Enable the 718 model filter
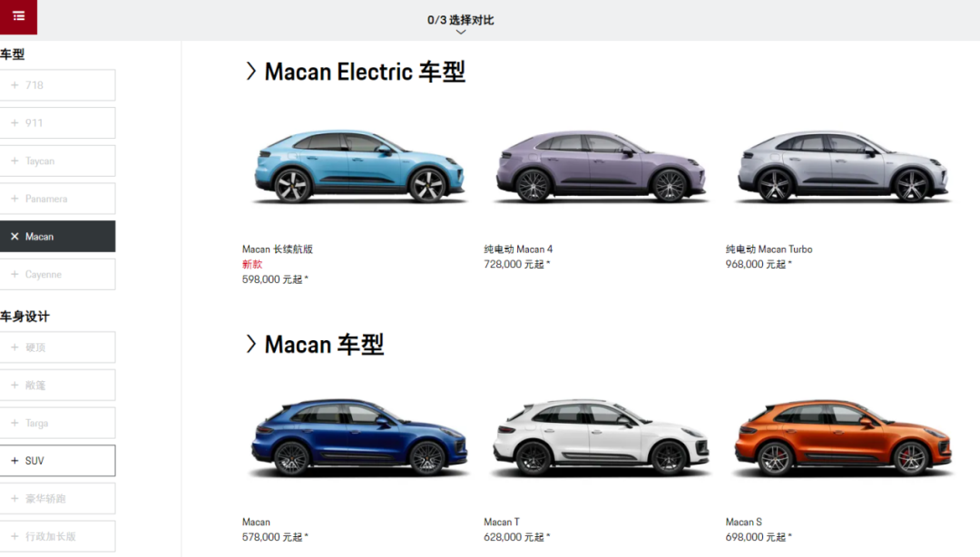Image resolution: width=980 pixels, height=557 pixels. point(57,85)
